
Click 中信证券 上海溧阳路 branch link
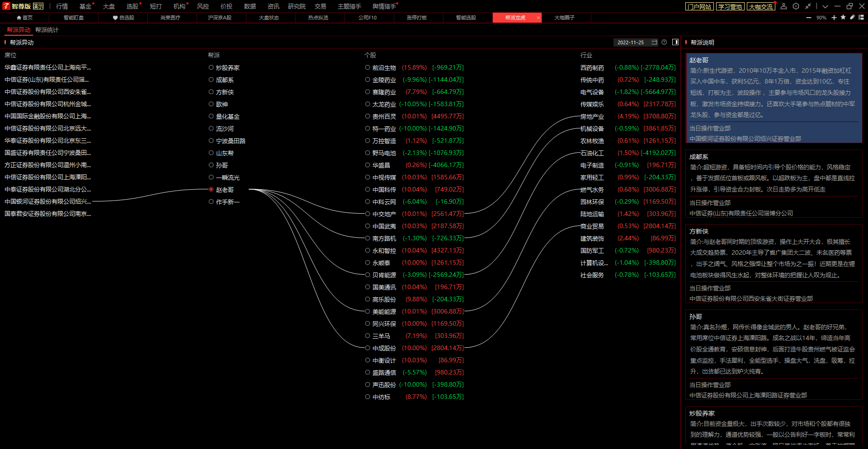[x=748, y=395]
